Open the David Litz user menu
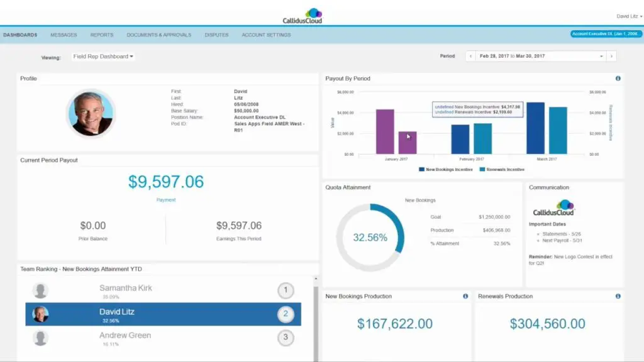Screen dimensions: 644x362 [x=629, y=16]
